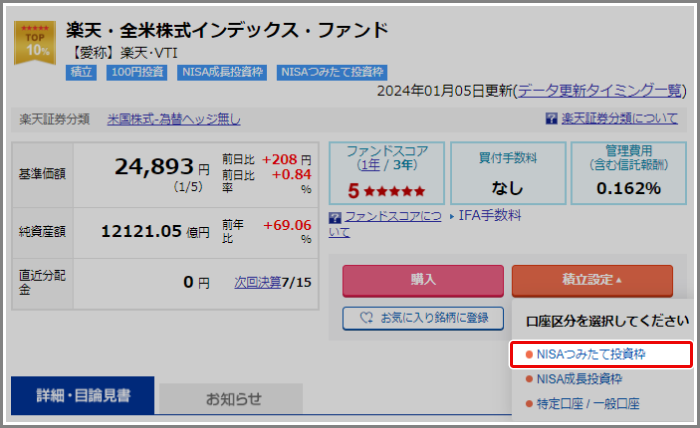Add fund via お気に入り銘柄に登録 button
Viewport: 700px width, 428px height.
(423, 318)
